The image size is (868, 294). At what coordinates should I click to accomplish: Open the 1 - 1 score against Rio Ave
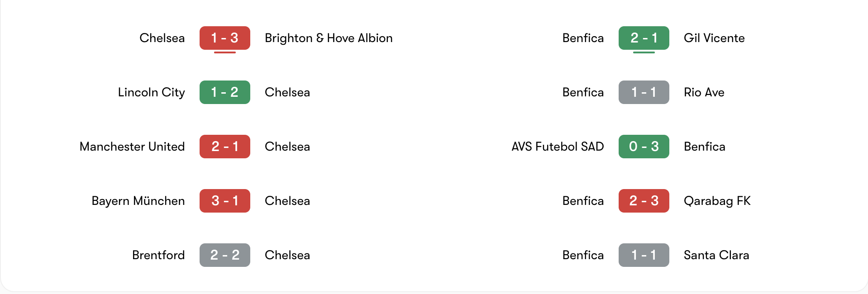click(644, 92)
